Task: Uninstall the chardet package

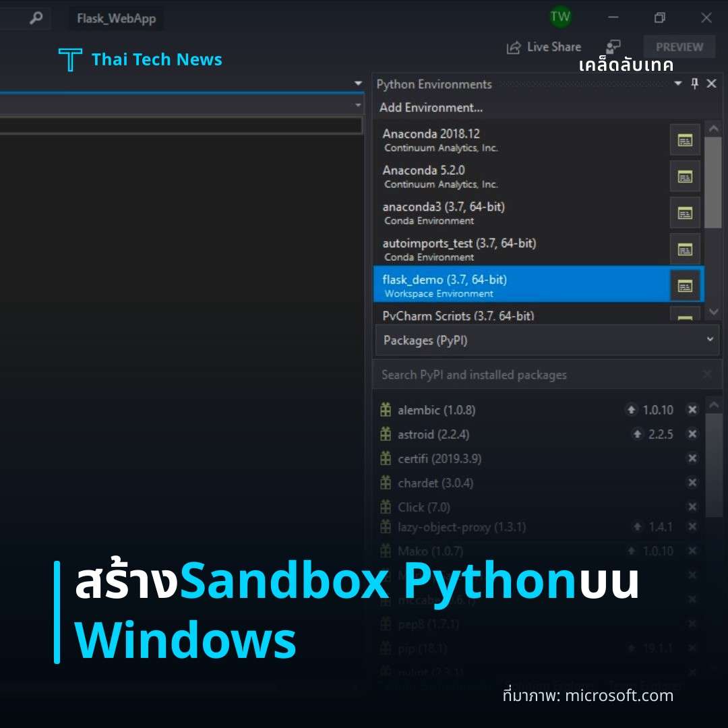Action: pos(692,483)
